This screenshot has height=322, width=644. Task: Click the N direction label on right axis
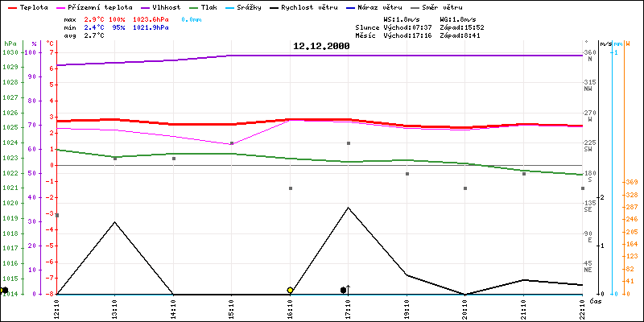(x=589, y=60)
